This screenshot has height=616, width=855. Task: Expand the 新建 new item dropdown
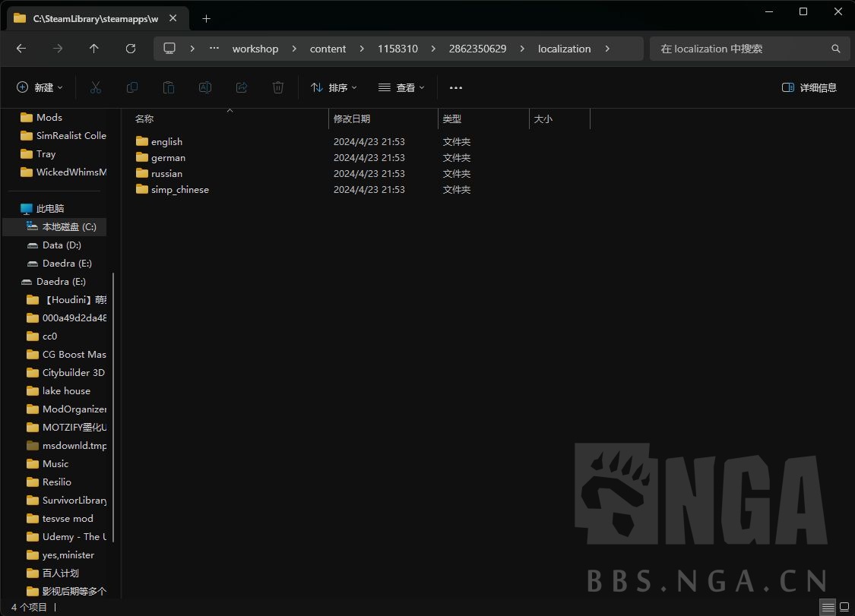(x=40, y=87)
